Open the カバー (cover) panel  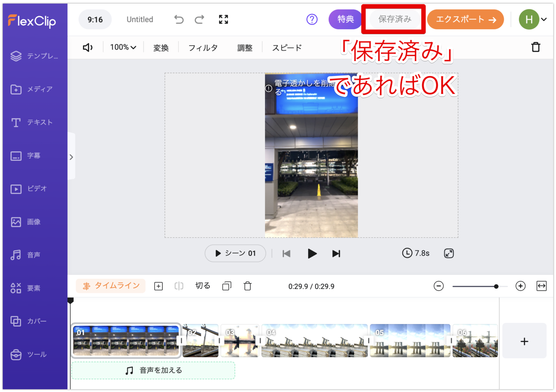pos(34,321)
